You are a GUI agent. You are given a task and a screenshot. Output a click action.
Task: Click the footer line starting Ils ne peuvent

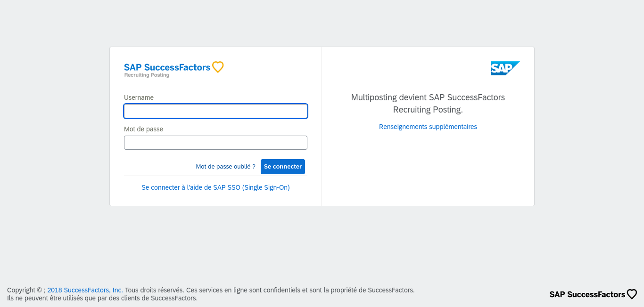(x=102, y=298)
